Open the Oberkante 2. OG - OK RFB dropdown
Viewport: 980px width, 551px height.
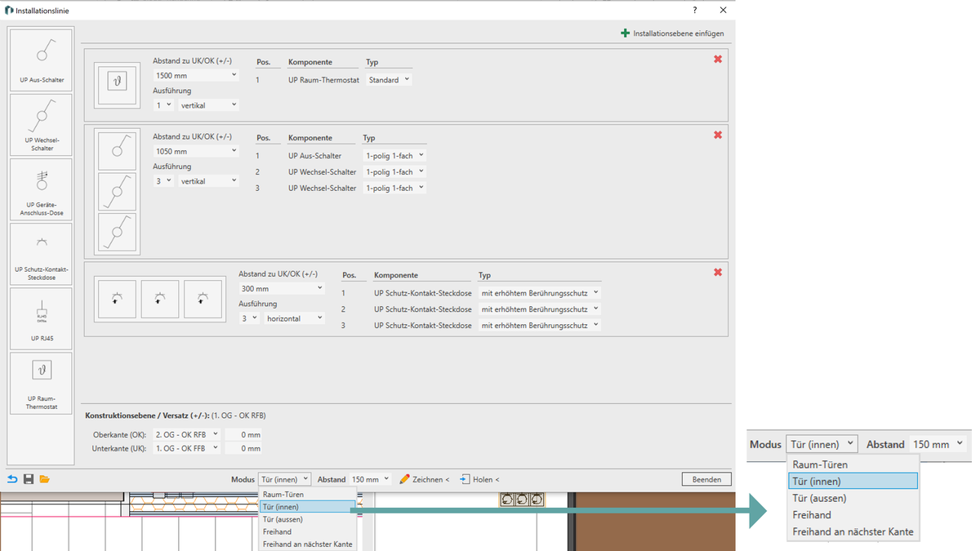(186, 435)
